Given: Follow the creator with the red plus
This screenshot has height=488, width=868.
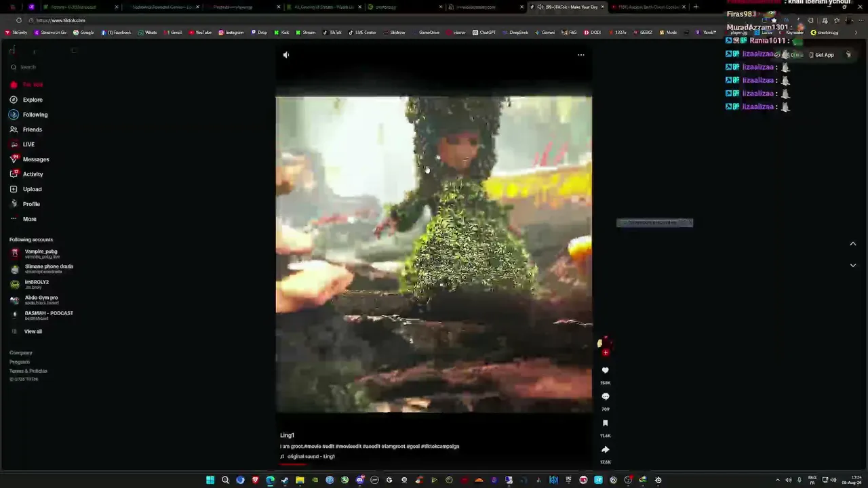Looking at the screenshot, I should (x=606, y=352).
